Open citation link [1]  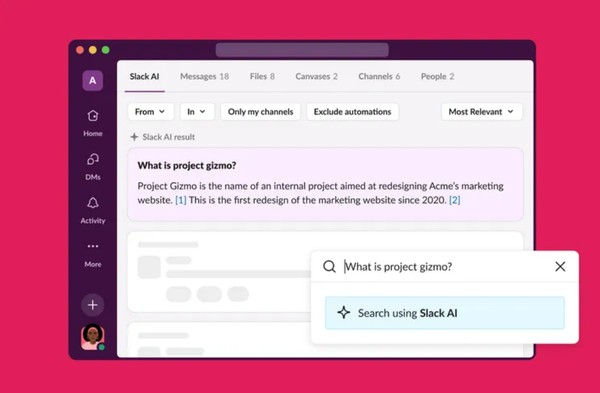(x=181, y=200)
